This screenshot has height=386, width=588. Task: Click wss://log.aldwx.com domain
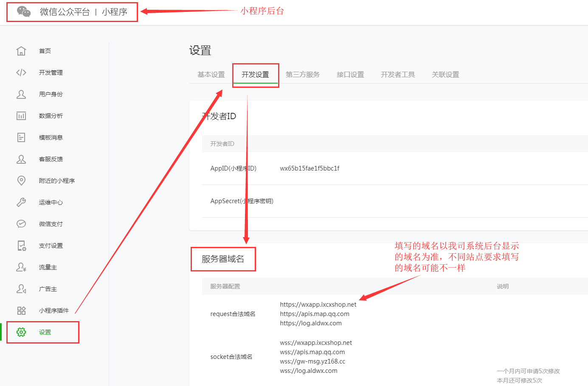coord(309,371)
